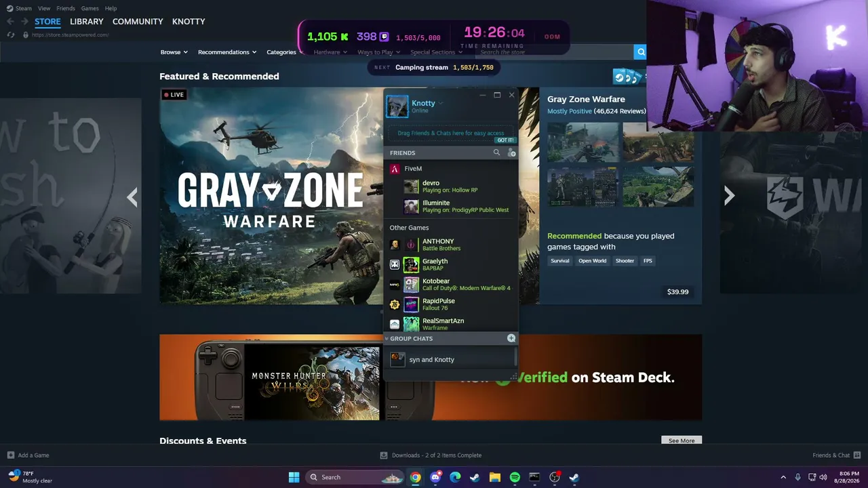
Task: Click the FiveM game icon in friends list
Action: 395,169
